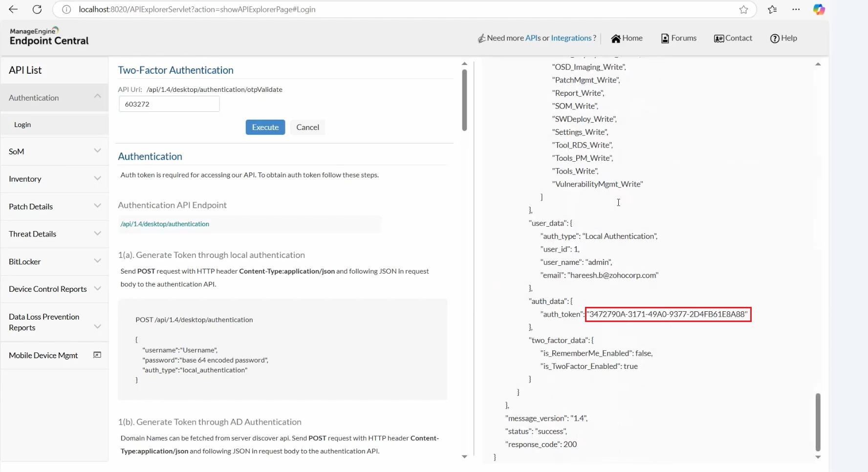Click the "Tool_RDS_Write" response entry
This screenshot has height=472, width=868.
[583, 145]
